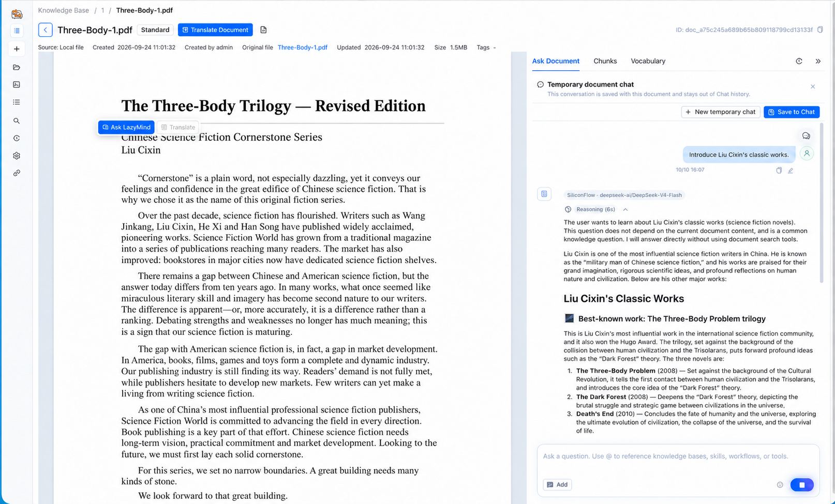Edit the user message with the pencil icon
Viewport: 835px width, 504px height.
[791, 170]
